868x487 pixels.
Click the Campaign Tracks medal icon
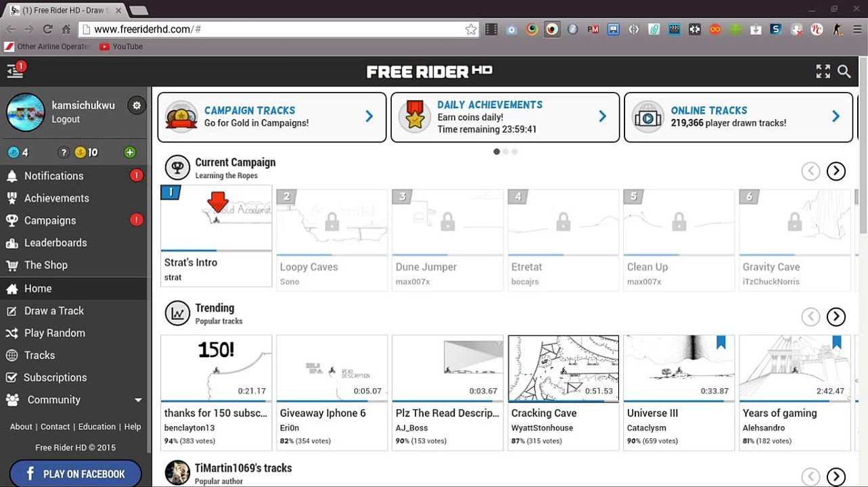tap(181, 117)
